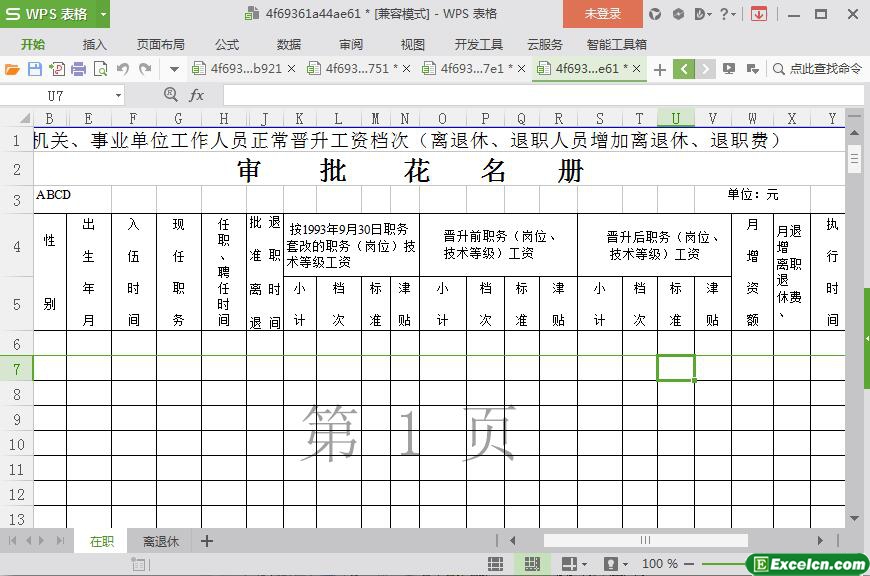Click the insert function fx icon
Viewport: 870px width, 576px height.
(x=196, y=95)
